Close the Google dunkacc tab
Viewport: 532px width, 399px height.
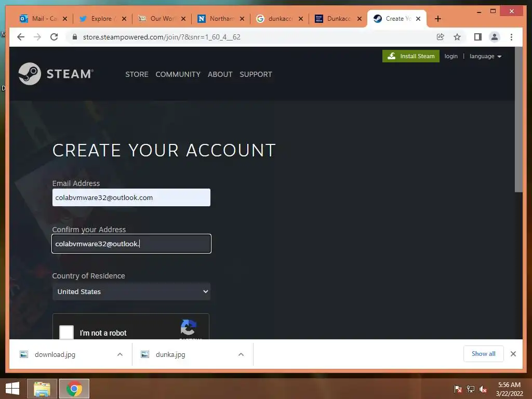301,19
